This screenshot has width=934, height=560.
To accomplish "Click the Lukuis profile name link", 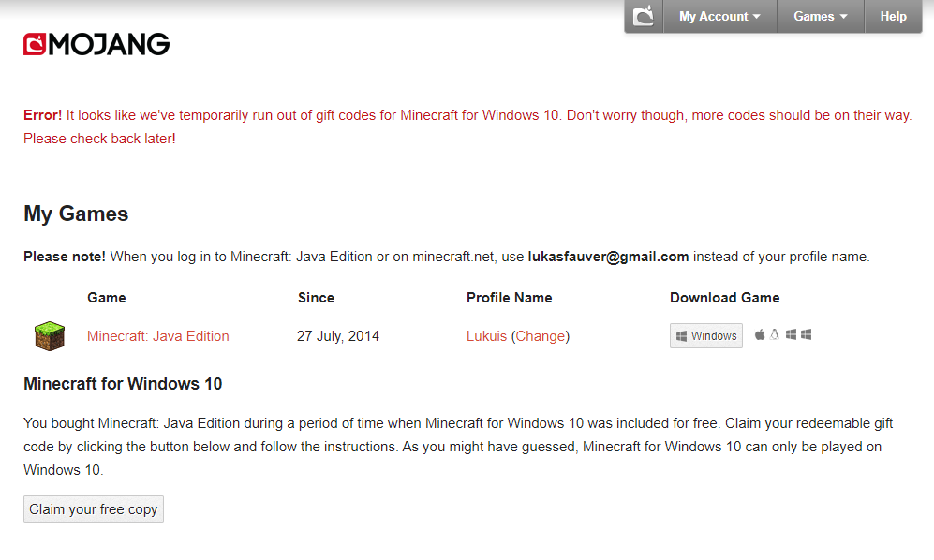I will 486,336.
